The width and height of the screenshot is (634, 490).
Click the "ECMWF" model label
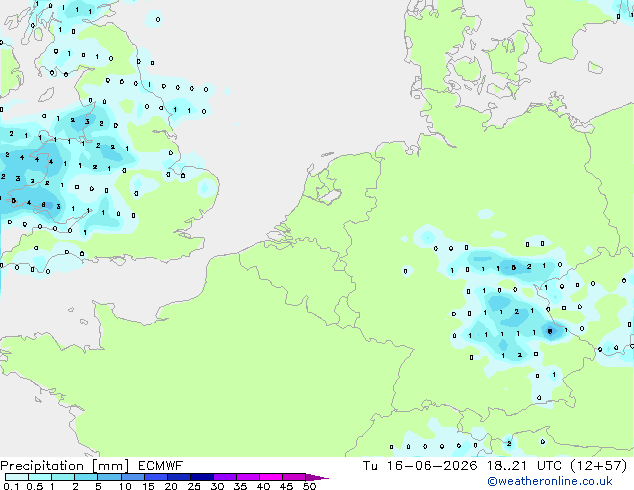(x=161, y=466)
